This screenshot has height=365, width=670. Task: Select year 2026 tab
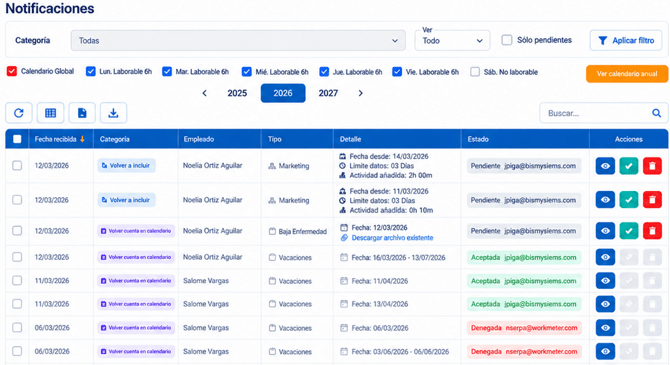(283, 93)
